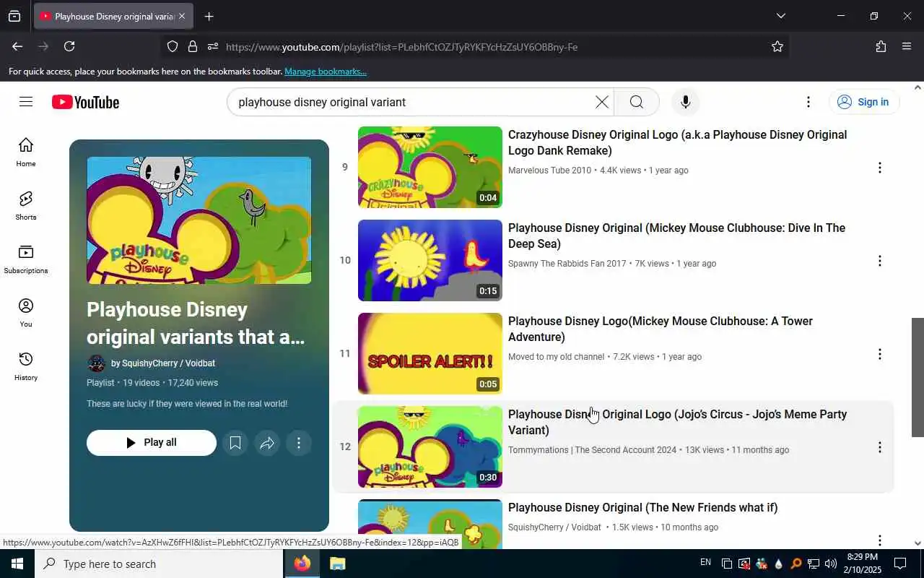Image resolution: width=924 pixels, height=578 pixels.
Task: Open Jojo's Meme Party Variant video title
Action: click(x=677, y=422)
